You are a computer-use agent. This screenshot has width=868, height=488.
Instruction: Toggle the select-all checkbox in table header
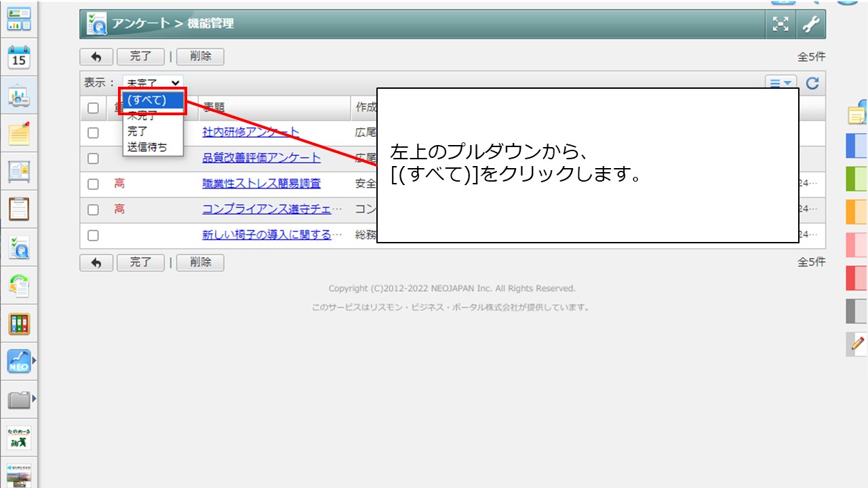(x=94, y=108)
